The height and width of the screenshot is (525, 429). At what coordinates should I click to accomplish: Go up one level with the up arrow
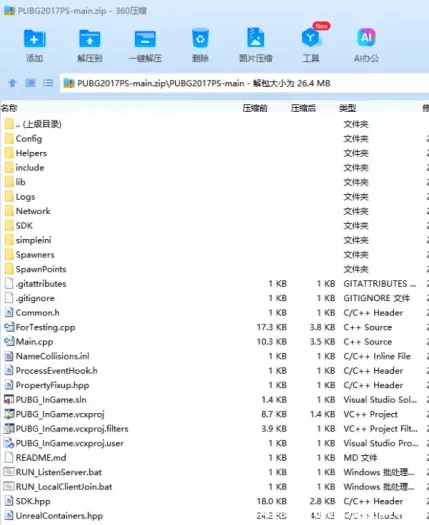pyautogui.click(x=12, y=83)
